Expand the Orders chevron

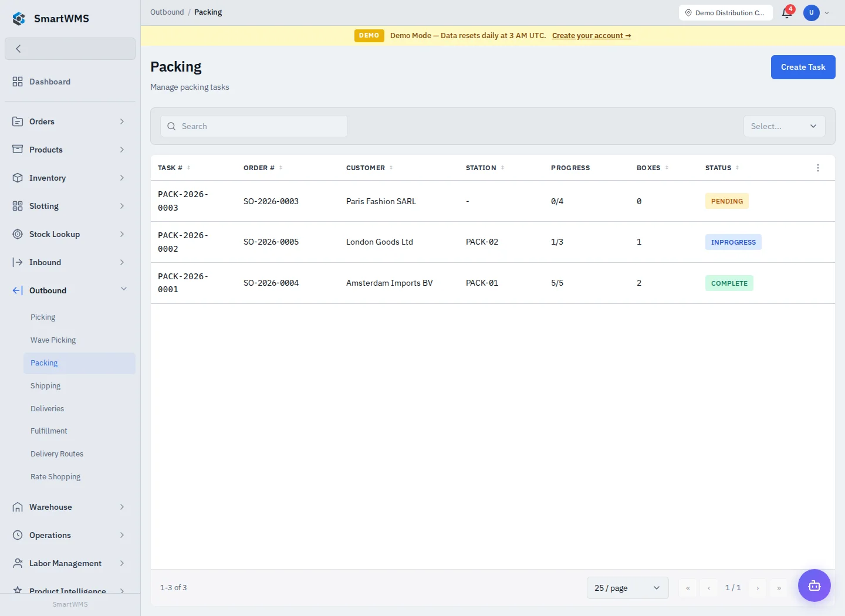[x=122, y=121]
